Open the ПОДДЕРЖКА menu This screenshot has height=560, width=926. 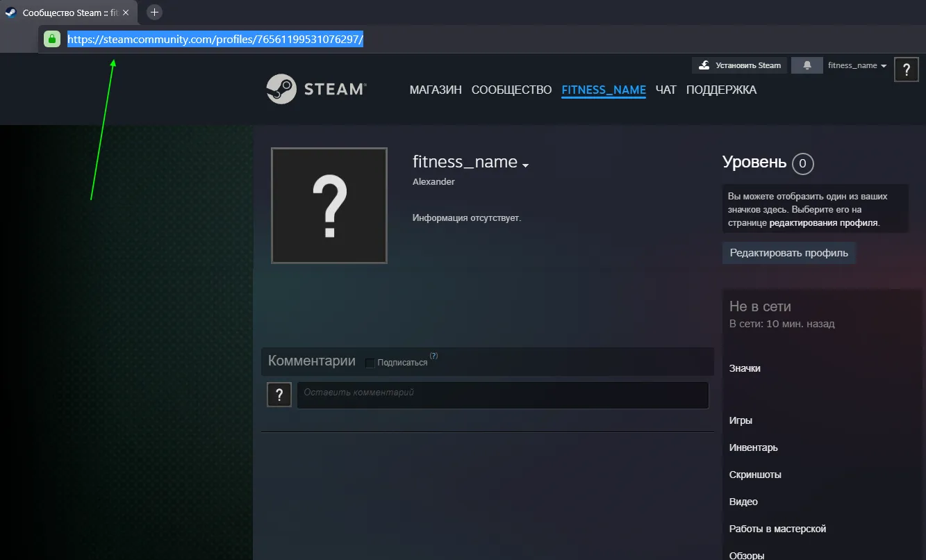(721, 90)
